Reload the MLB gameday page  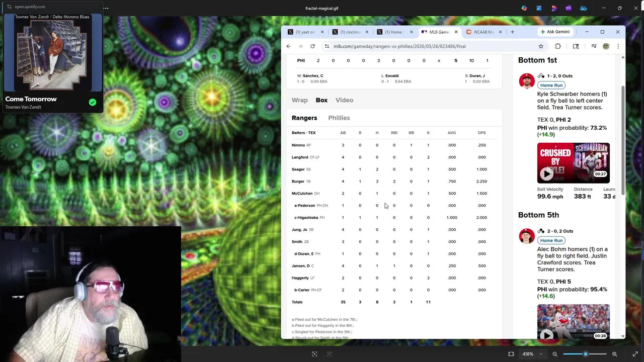[312, 46]
